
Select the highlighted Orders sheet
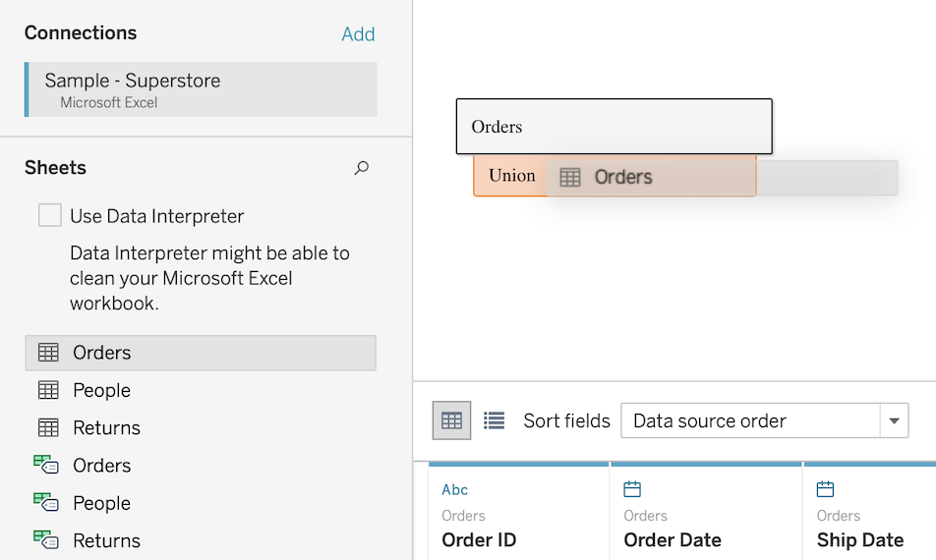pos(201,353)
